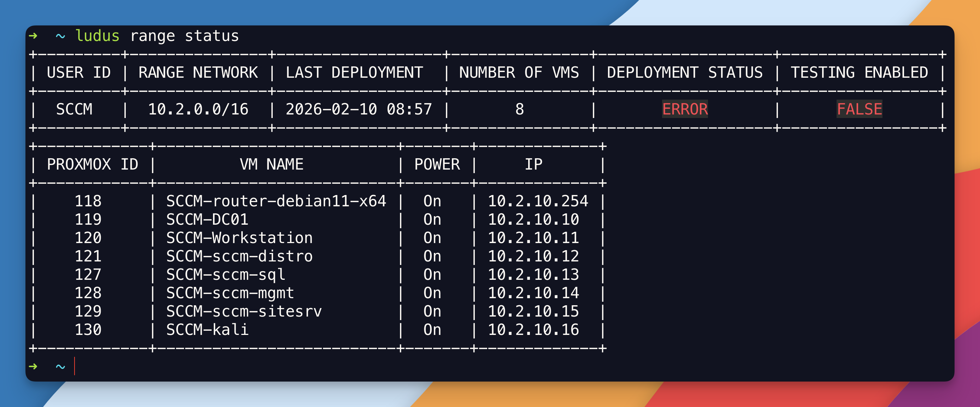Select the SCCM-kali VM name
The image size is (980, 407).
click(207, 329)
